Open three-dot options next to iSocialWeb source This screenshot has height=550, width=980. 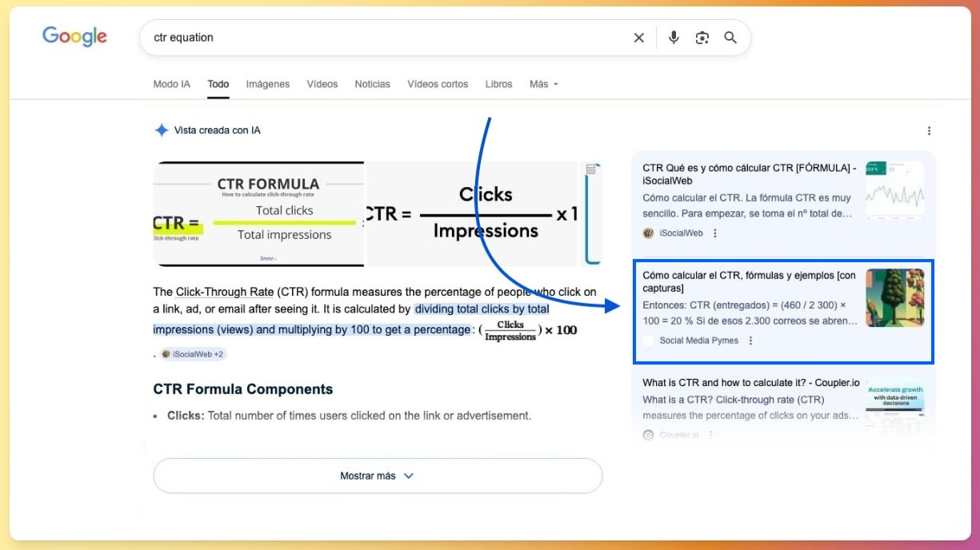[x=715, y=233]
